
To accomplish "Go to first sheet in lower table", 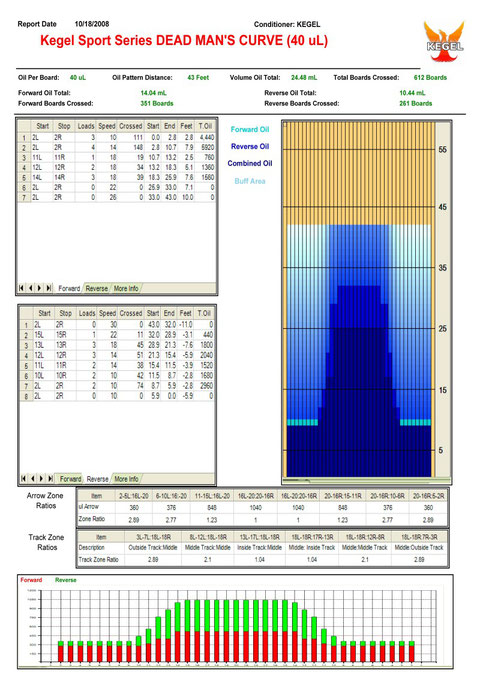I will click(24, 478).
